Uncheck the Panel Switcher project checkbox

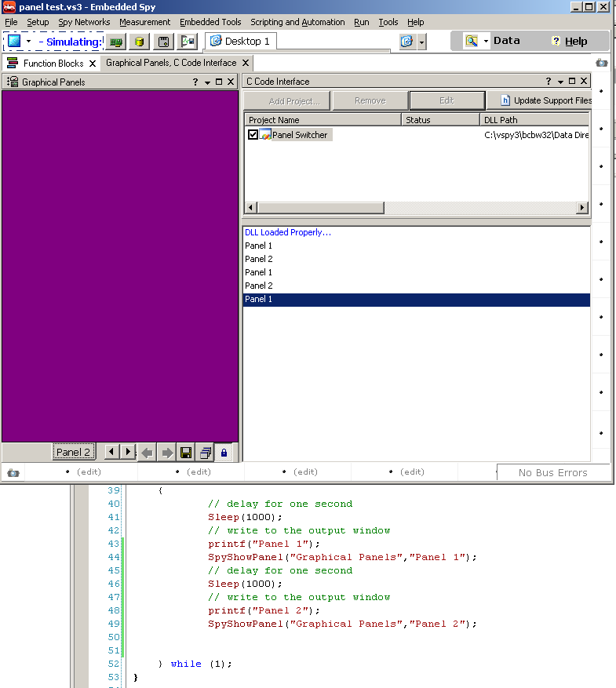pyautogui.click(x=253, y=135)
